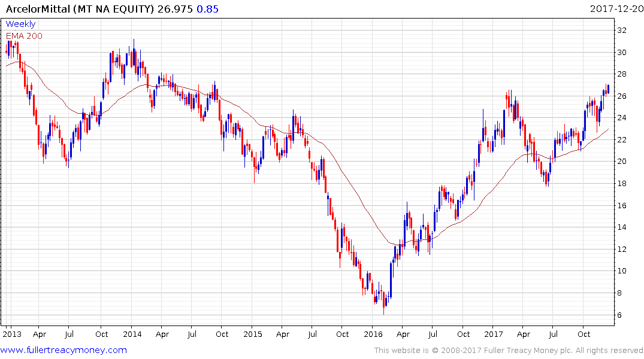Click the lowest candlestick near early 2016
644x359 pixels.
[384, 303]
